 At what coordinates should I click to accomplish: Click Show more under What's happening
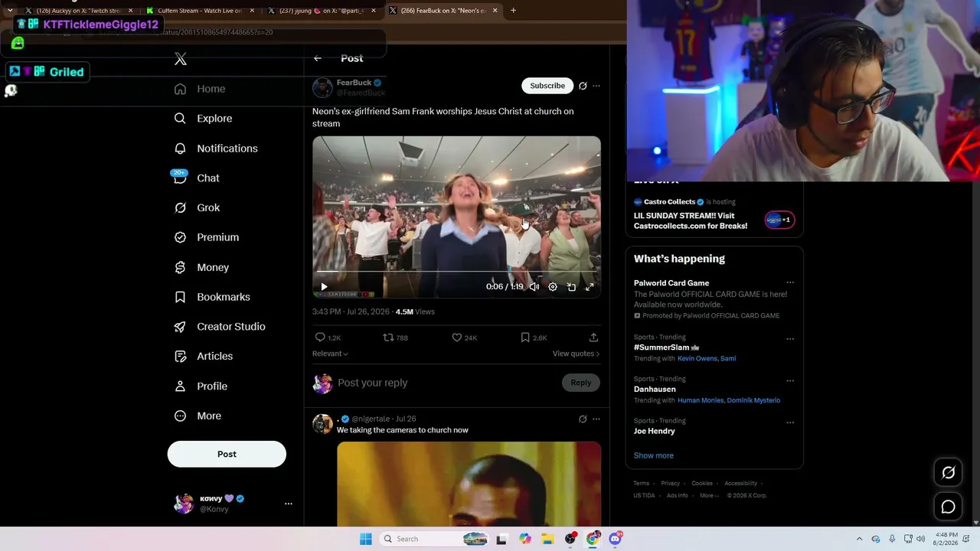tap(654, 455)
